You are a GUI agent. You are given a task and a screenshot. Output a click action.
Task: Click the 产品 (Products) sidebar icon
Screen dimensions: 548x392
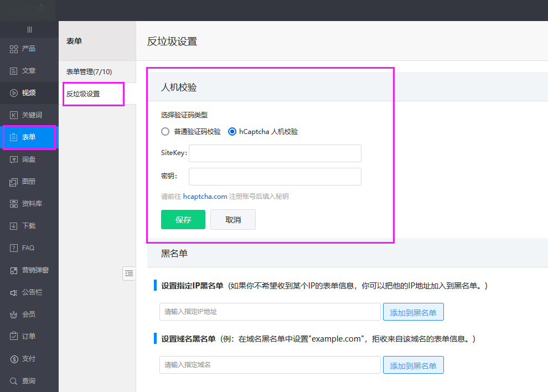click(x=14, y=49)
